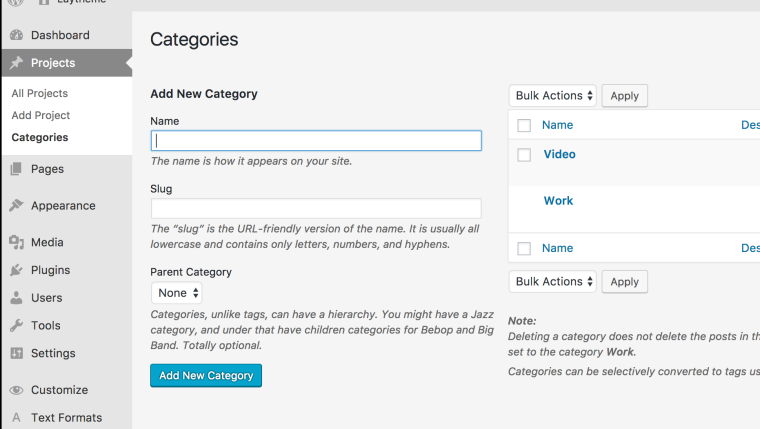This screenshot has width=760, height=429.
Task: Click the Plugins plug icon
Action: (x=16, y=270)
